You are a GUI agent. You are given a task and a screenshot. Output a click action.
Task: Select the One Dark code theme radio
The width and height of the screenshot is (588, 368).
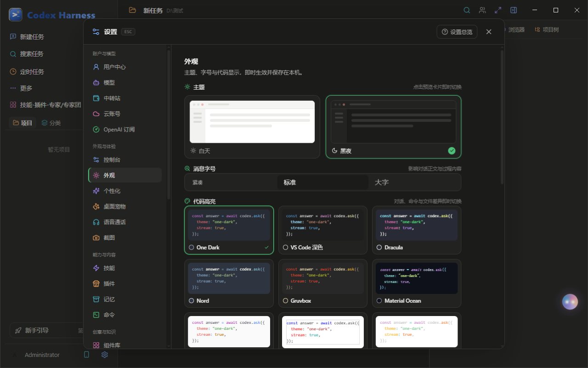click(x=192, y=247)
